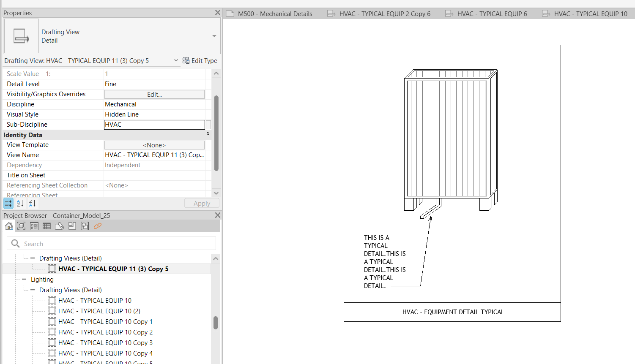The image size is (635, 364).
Task: Click the Project Browser home tree icon
Action: [x=9, y=226]
